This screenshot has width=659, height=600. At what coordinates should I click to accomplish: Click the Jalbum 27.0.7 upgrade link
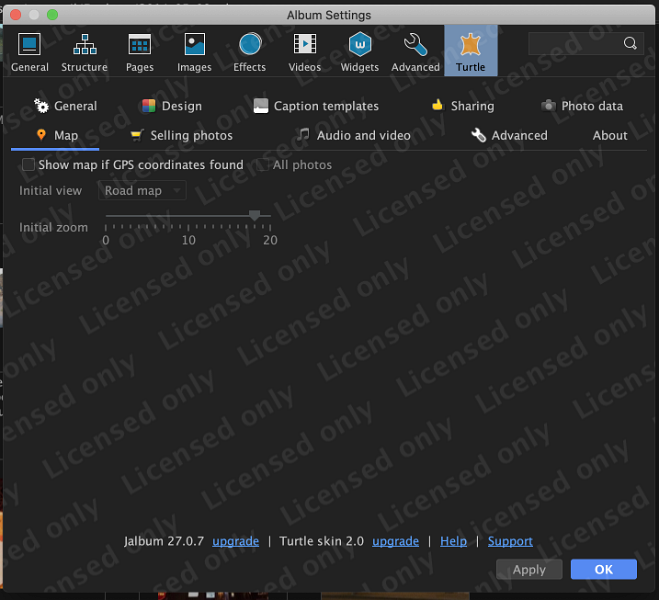(x=235, y=541)
